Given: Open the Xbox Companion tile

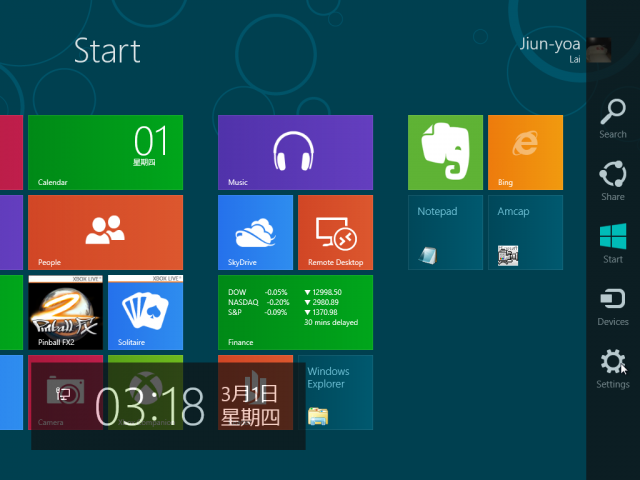Looking at the screenshot, I should pos(145,392).
